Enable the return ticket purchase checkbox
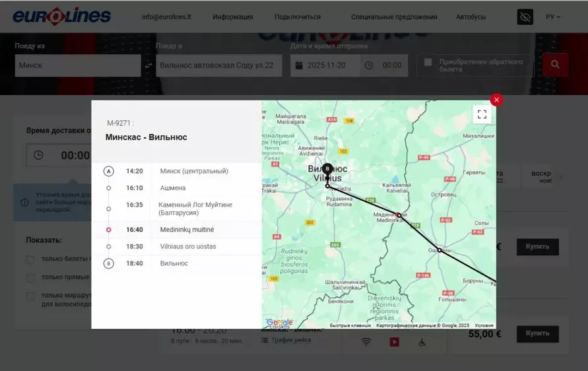 coord(428,62)
